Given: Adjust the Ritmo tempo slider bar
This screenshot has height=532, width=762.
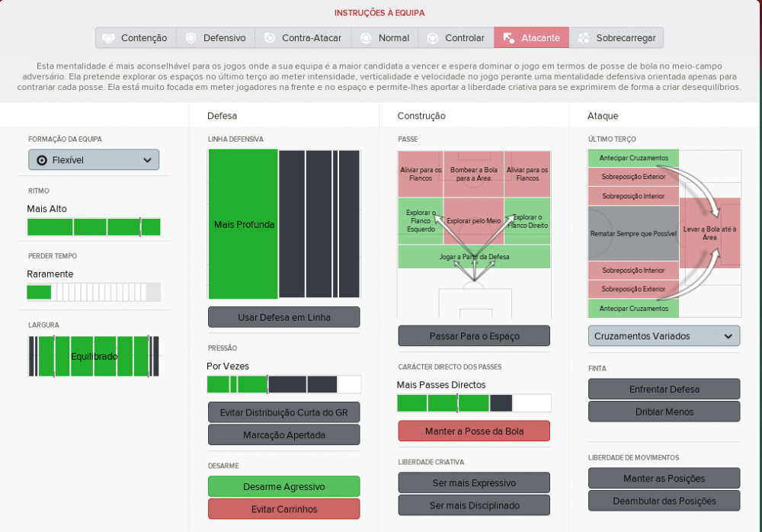Looking at the screenshot, I should [x=94, y=227].
